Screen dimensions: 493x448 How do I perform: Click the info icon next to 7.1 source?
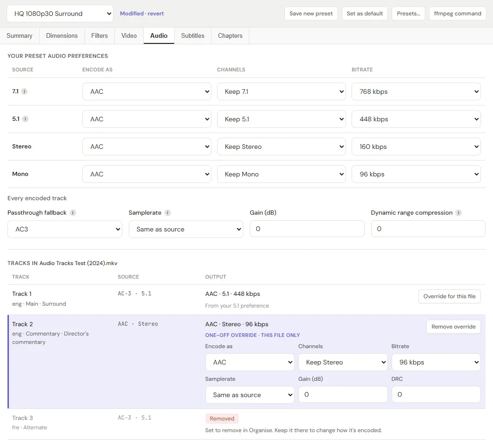(24, 91)
